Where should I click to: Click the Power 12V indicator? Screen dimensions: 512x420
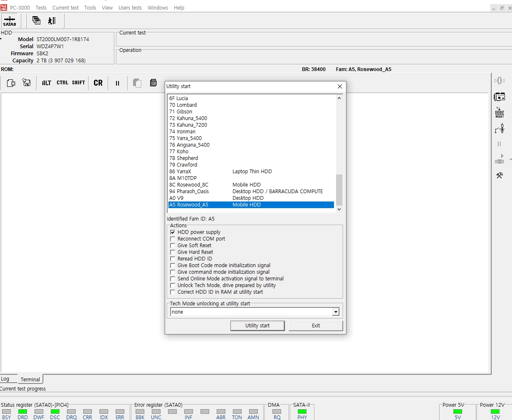495,411
